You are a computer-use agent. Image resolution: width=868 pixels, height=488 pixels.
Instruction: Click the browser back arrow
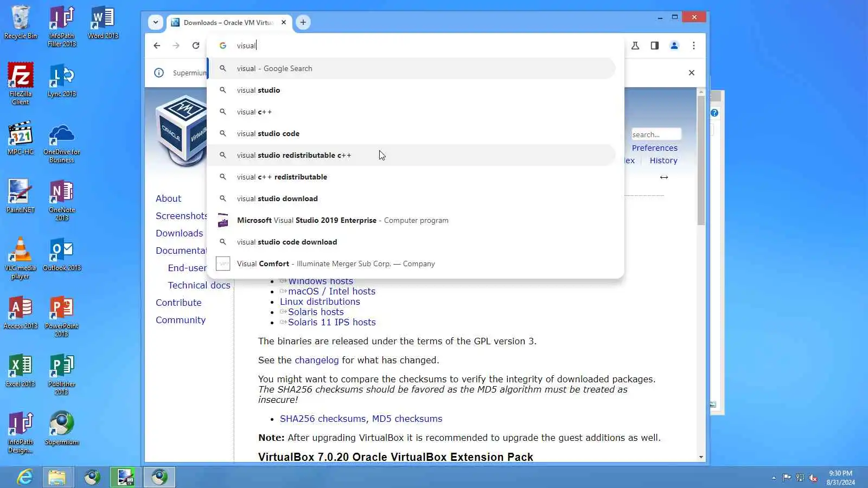pyautogui.click(x=157, y=46)
